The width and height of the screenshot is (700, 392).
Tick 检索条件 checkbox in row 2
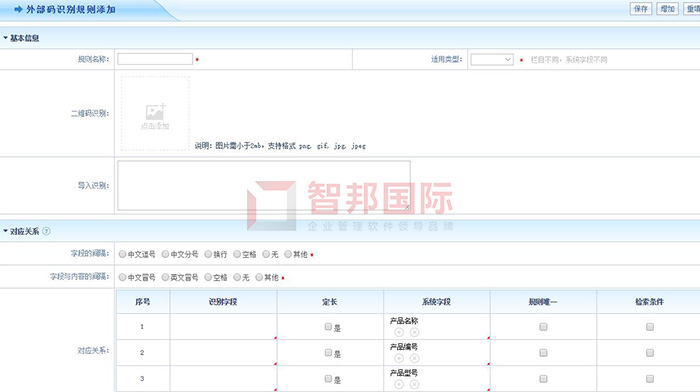(650, 353)
